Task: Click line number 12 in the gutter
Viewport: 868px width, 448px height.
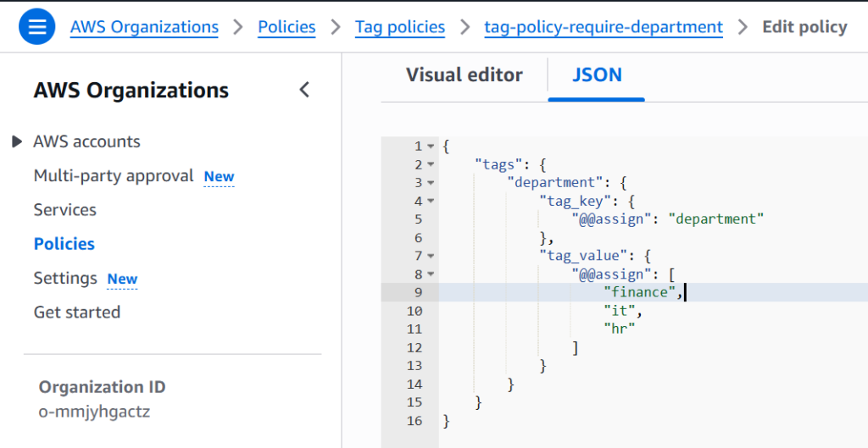Action: pyautogui.click(x=415, y=348)
